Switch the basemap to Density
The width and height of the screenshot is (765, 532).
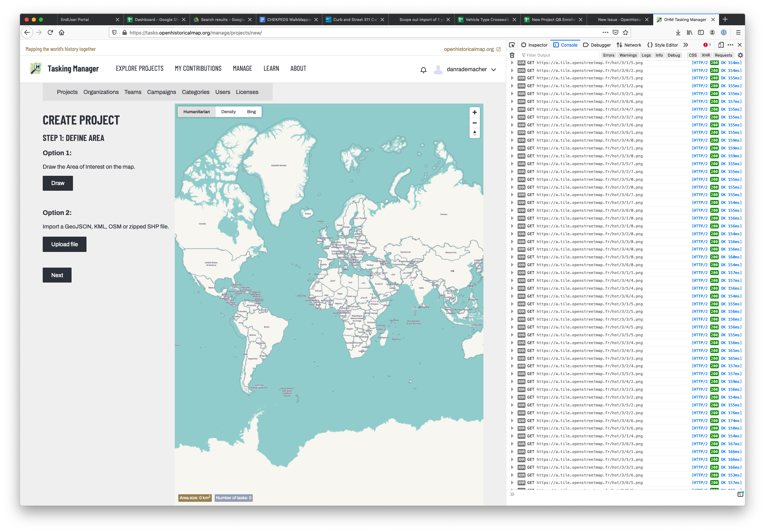coord(229,111)
